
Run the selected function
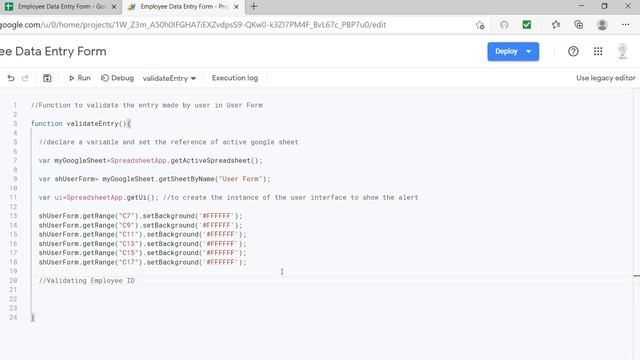(x=80, y=78)
